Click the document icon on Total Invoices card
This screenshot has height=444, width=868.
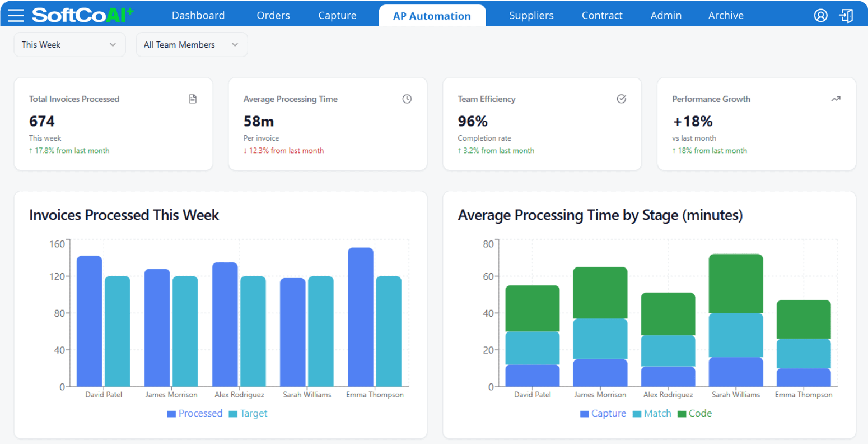click(193, 99)
